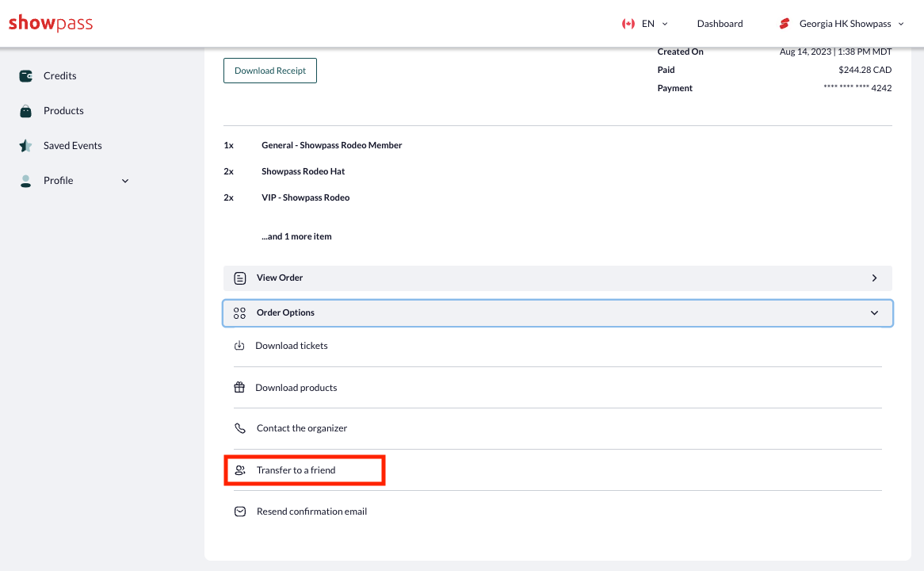Click the Created On label
Viewport: 924px width, 571px height.
(x=681, y=52)
